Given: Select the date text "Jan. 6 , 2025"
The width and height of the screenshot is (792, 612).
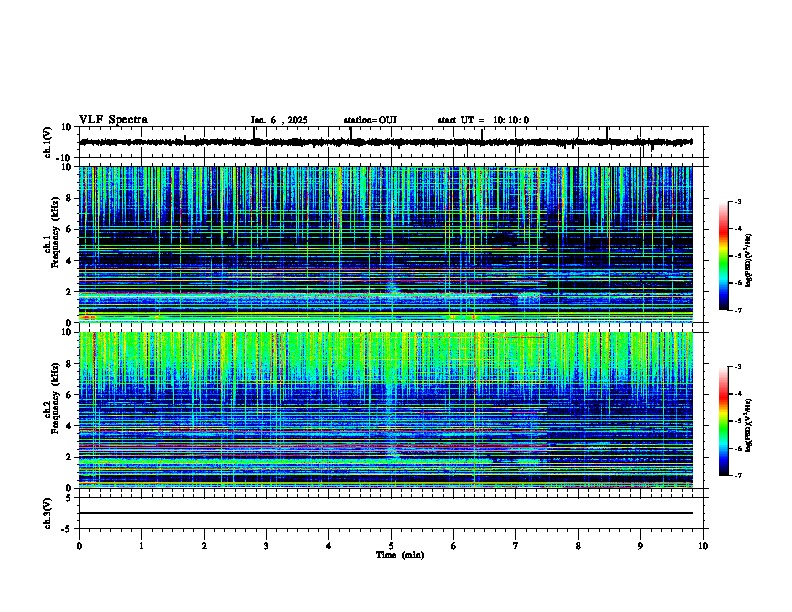Looking at the screenshot, I should click(x=279, y=120).
